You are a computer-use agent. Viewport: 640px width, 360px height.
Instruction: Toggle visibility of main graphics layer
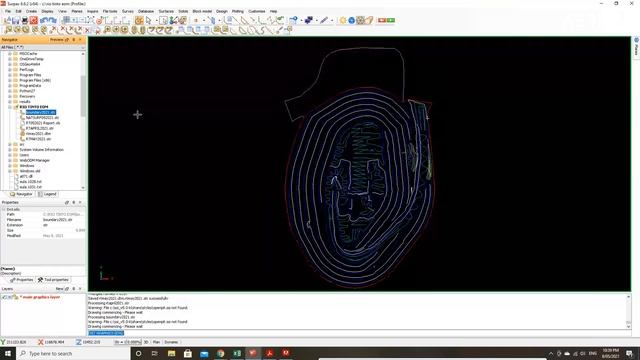pyautogui.click(x=4, y=297)
